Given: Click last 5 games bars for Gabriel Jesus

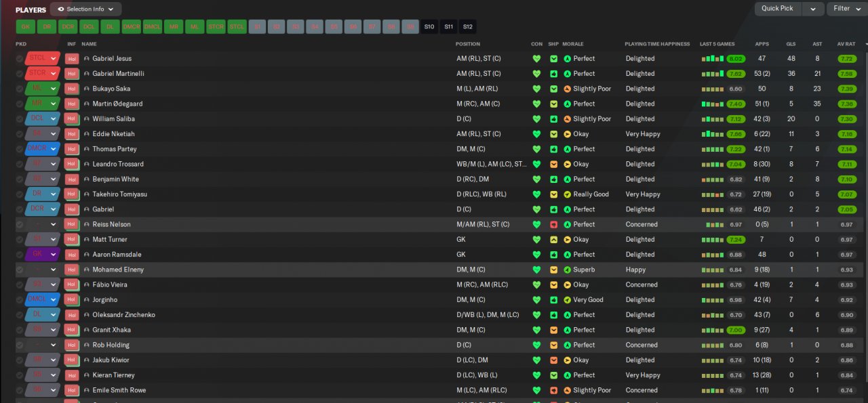Looking at the screenshot, I should click(712, 59).
